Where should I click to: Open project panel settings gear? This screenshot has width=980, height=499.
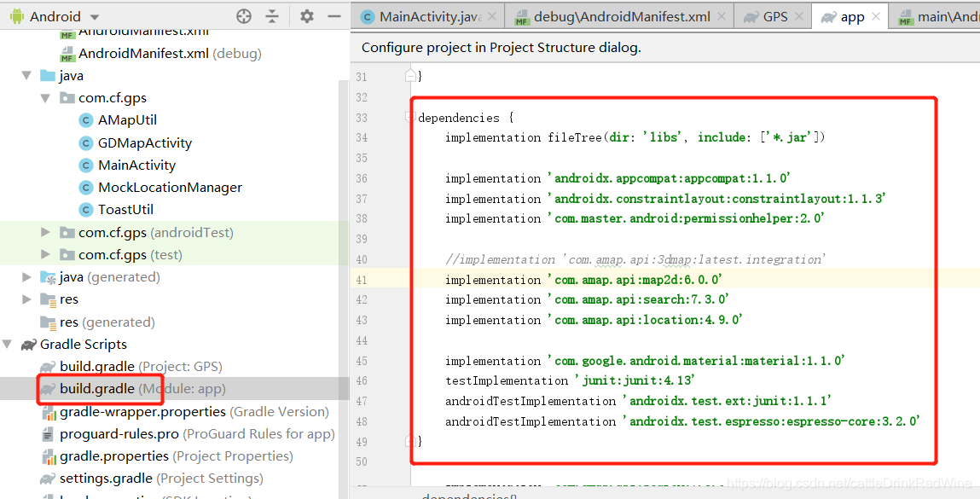click(x=306, y=16)
